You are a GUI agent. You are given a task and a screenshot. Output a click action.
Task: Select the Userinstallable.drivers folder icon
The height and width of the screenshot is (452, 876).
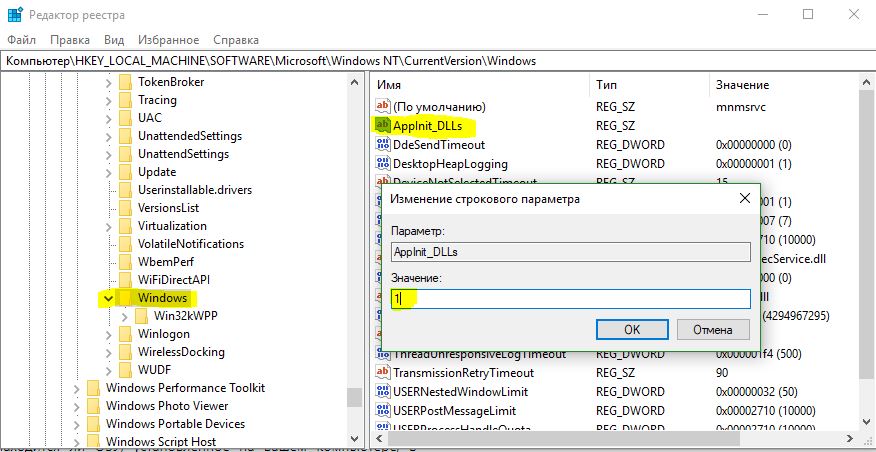pyautogui.click(x=126, y=190)
